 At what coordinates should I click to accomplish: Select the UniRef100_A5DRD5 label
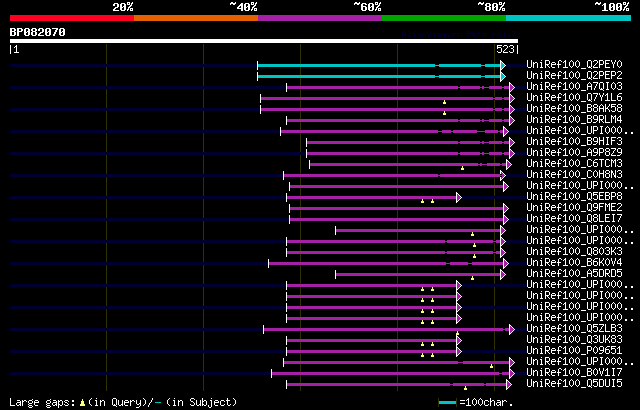click(x=574, y=274)
